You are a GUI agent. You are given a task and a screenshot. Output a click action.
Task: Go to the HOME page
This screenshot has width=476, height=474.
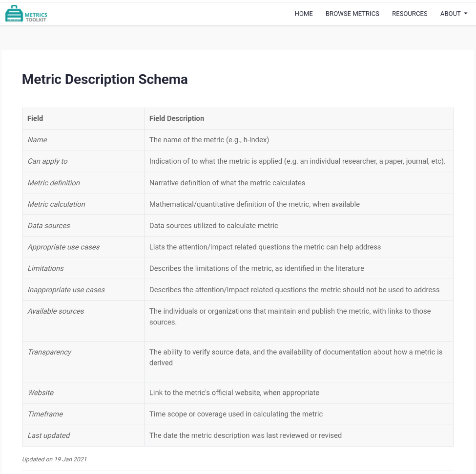[x=304, y=14]
